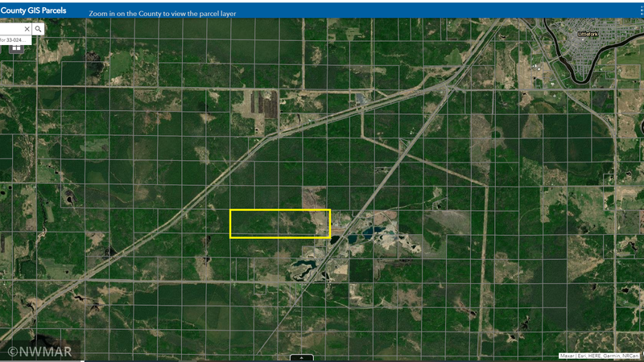
Task: Select the '33-024...' search suggestion
Action: pyautogui.click(x=15, y=39)
